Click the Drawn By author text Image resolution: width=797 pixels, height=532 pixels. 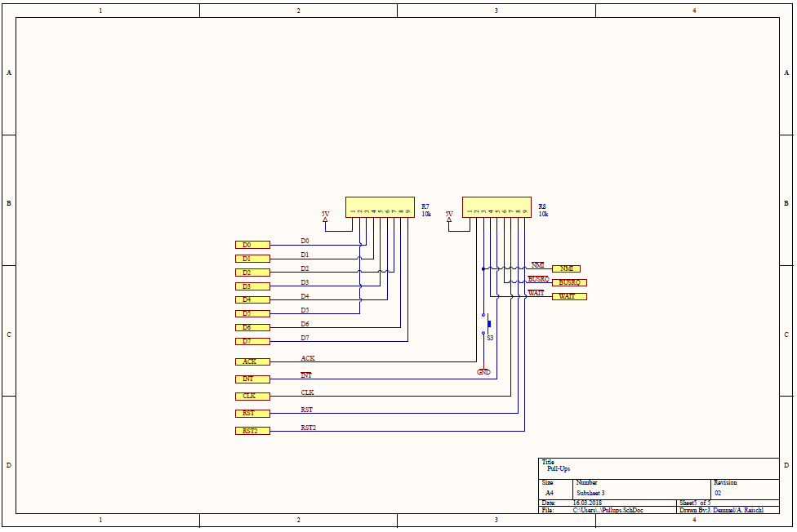click(x=721, y=510)
